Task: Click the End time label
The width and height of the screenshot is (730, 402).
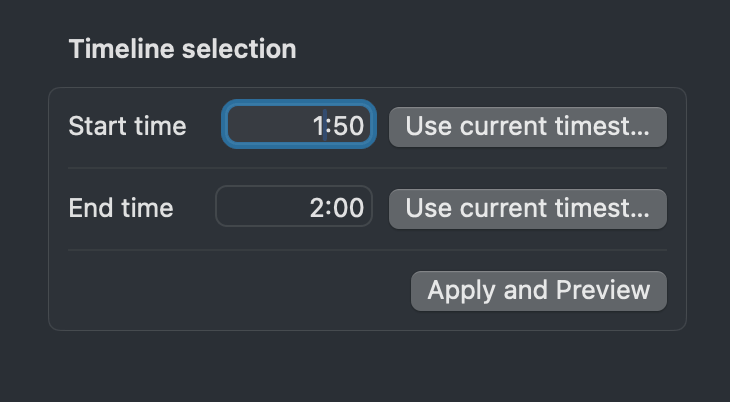Action: tap(121, 208)
